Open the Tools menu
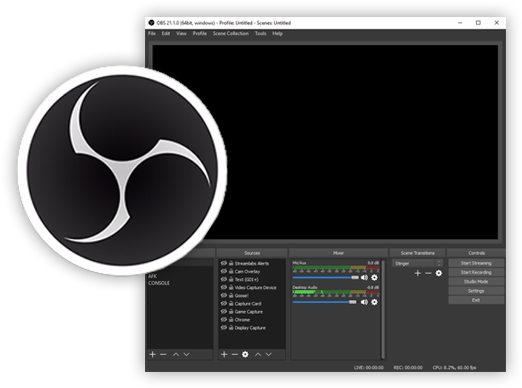This screenshot has height=388, width=522. point(260,33)
